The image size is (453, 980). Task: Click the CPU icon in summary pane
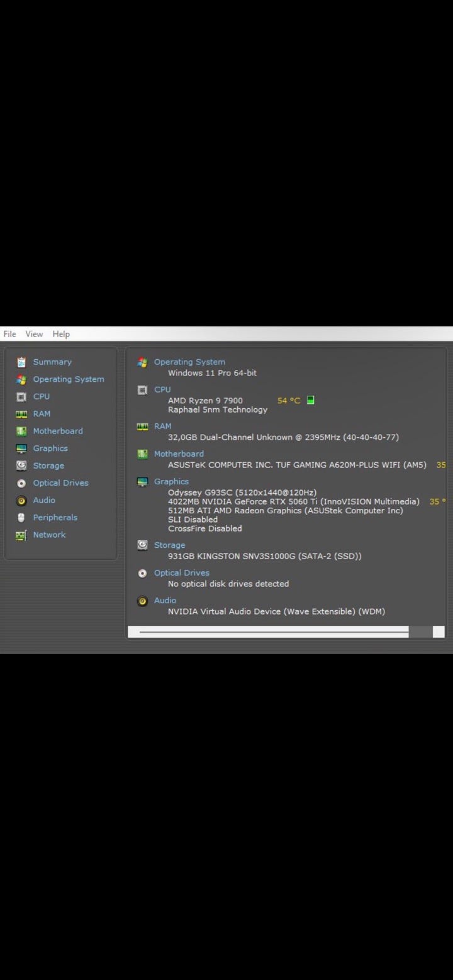(143, 390)
